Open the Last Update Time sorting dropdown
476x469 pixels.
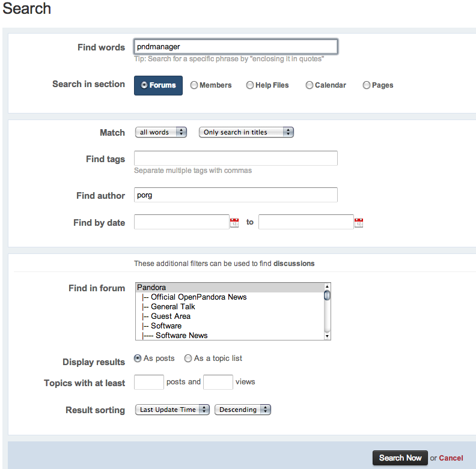click(172, 410)
